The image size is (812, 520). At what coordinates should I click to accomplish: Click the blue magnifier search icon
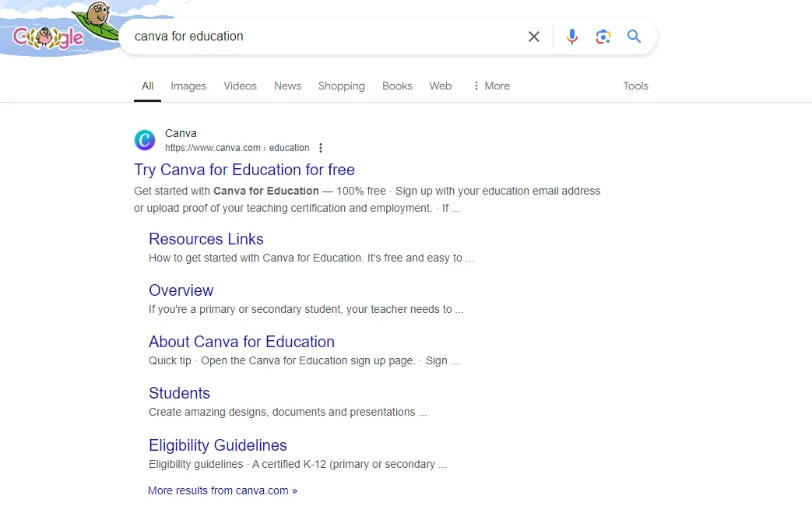634,37
